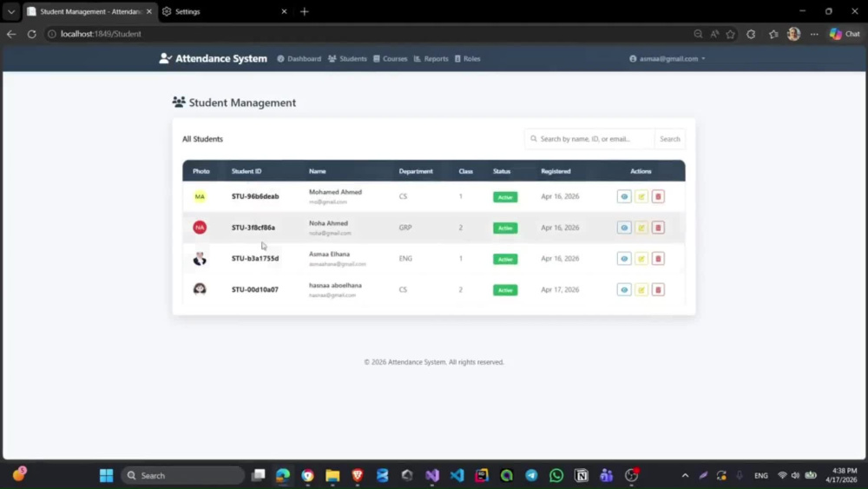
Task: Open Visual Studio Code from taskbar
Action: pos(457,475)
